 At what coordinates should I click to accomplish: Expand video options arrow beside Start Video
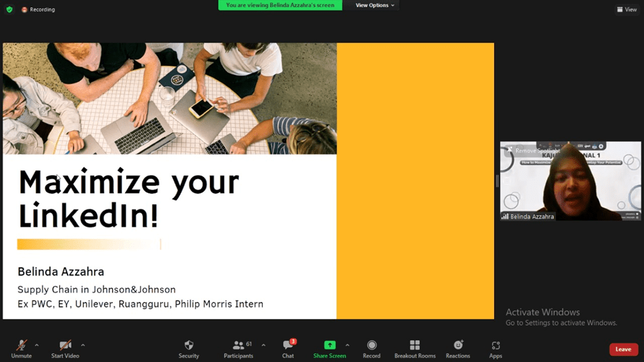point(83,345)
